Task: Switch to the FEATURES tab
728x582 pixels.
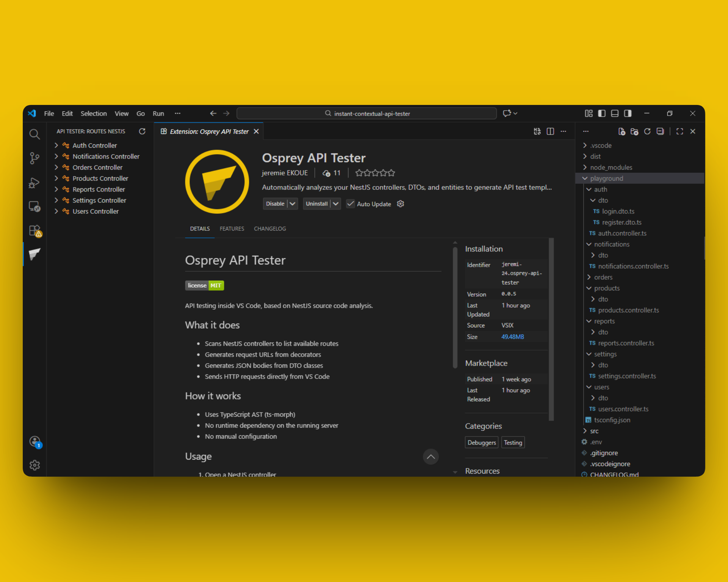Action: 232,228
